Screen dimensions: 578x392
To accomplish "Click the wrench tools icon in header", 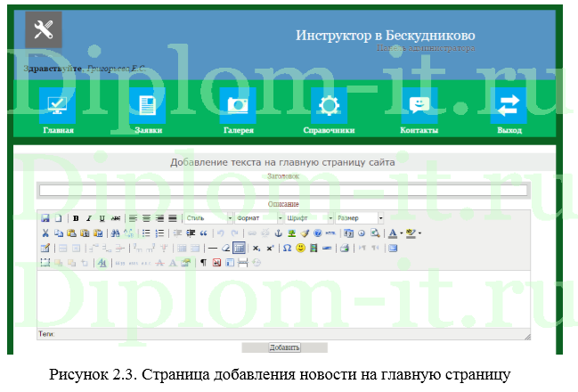I will click(x=43, y=29).
